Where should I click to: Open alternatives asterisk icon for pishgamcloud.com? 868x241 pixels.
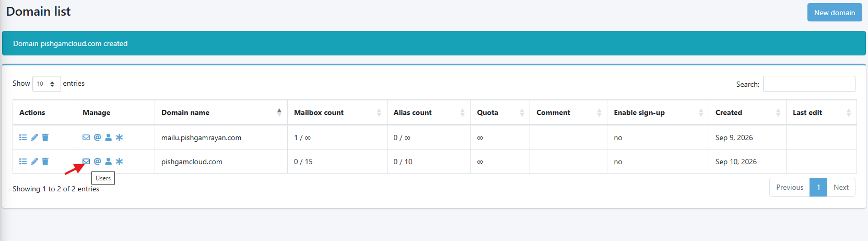point(119,162)
